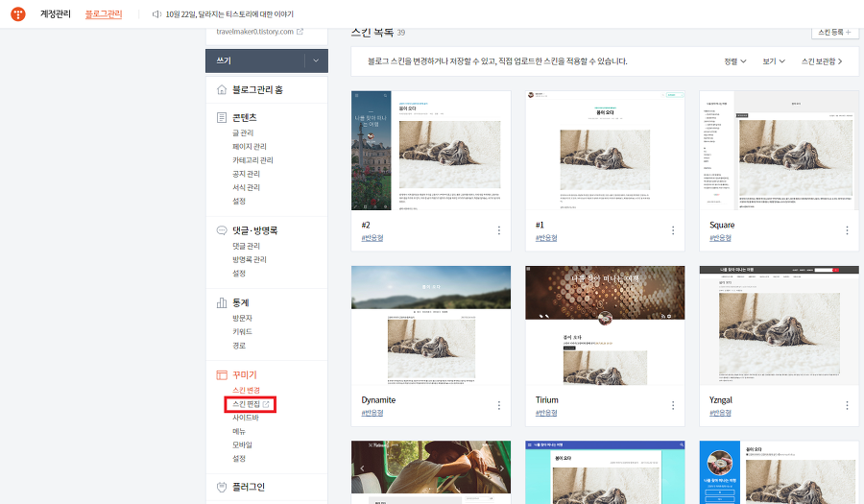This screenshot has height=504, width=864.
Task: Select the Tirium skin preview thumbnail
Action: click(x=605, y=325)
